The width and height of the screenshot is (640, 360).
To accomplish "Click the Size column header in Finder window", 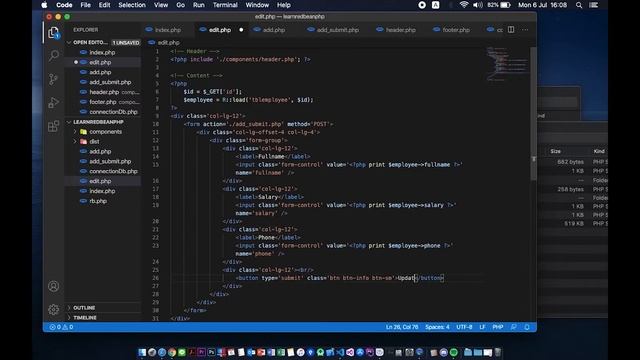I will pos(556,151).
